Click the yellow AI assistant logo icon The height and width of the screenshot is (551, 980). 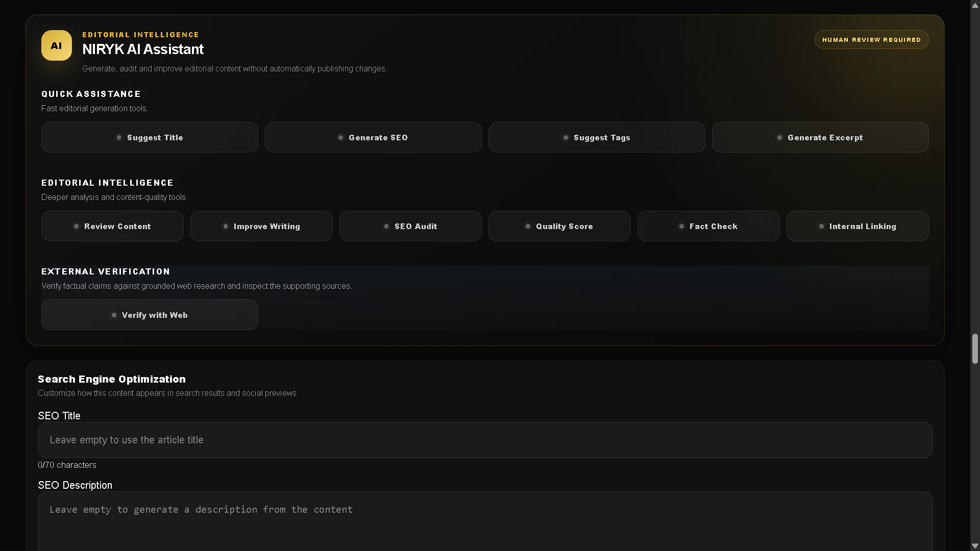[57, 45]
